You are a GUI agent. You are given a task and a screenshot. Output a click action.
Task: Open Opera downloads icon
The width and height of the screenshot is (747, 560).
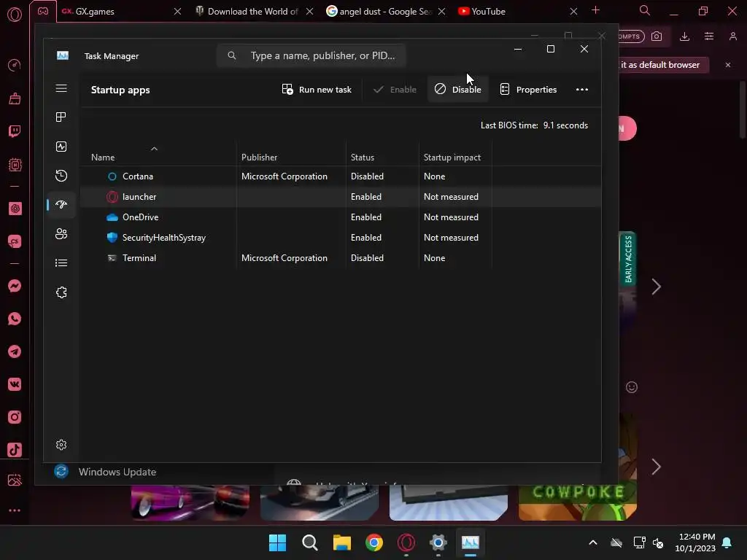[x=684, y=36]
